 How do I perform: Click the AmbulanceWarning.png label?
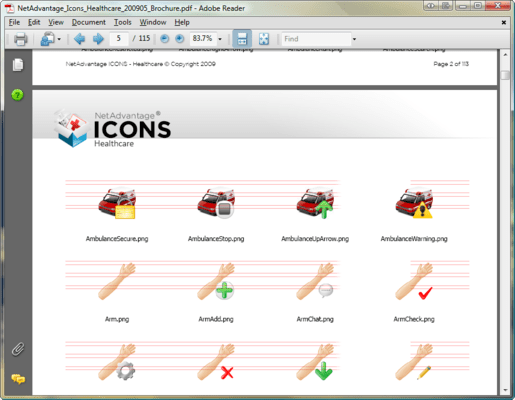[414, 239]
